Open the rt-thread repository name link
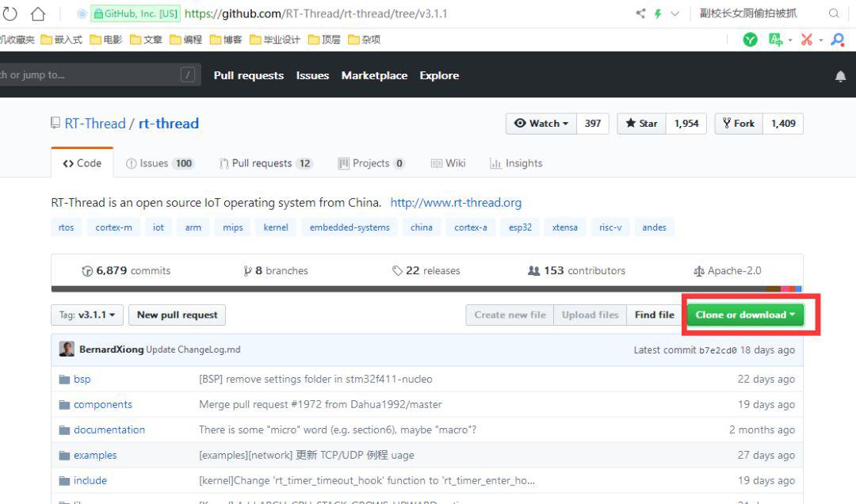The height and width of the screenshot is (504, 856). coord(169,124)
